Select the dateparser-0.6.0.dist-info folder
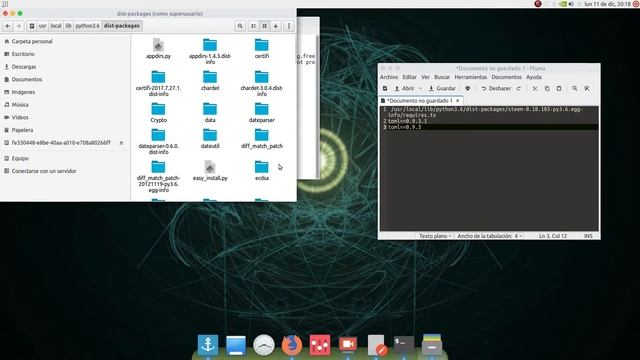This screenshot has width=640, height=360. pos(158,141)
